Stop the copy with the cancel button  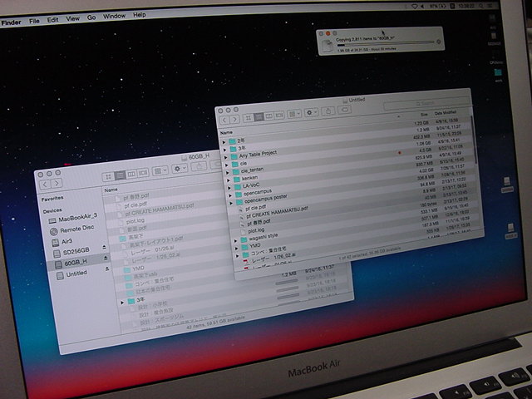click(438, 42)
